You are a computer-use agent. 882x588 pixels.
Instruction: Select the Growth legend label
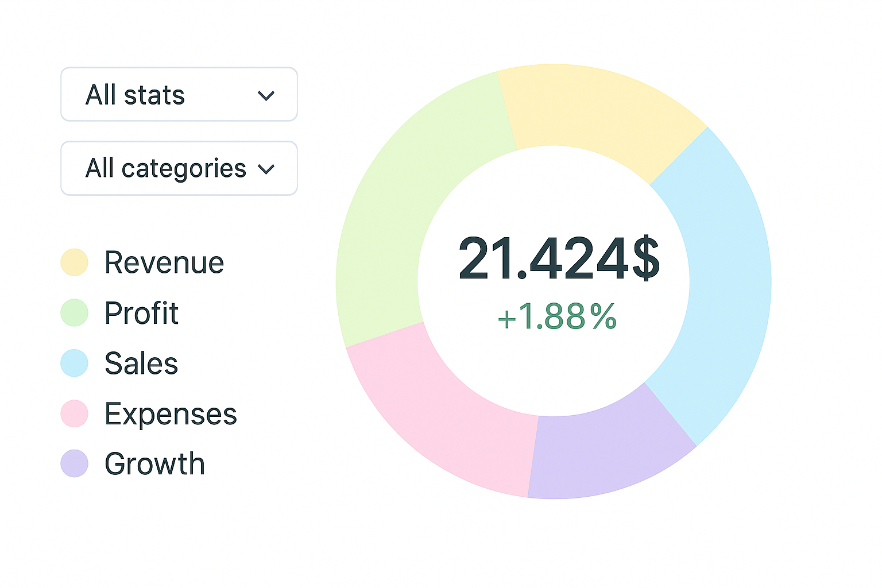pyautogui.click(x=154, y=464)
